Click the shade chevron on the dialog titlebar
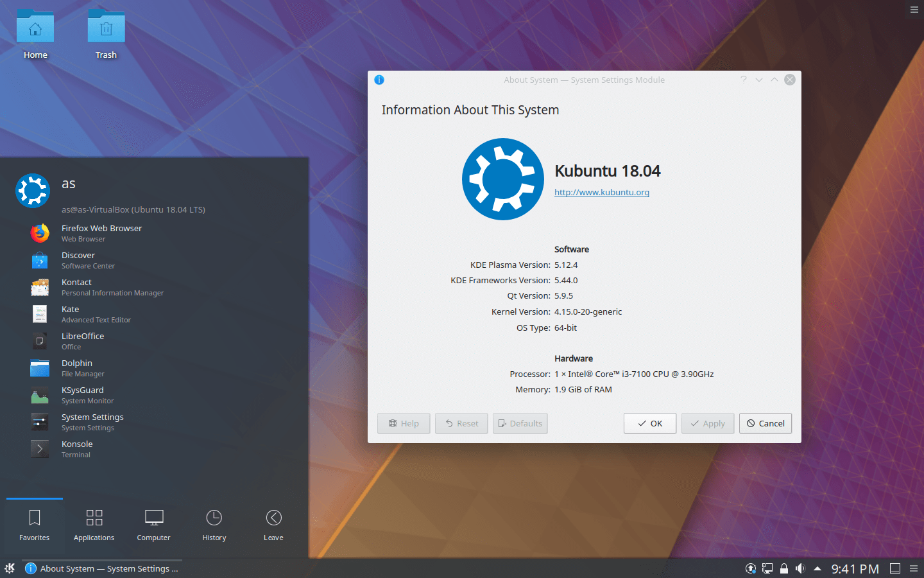Image resolution: width=924 pixels, height=578 pixels. pyautogui.click(x=759, y=80)
